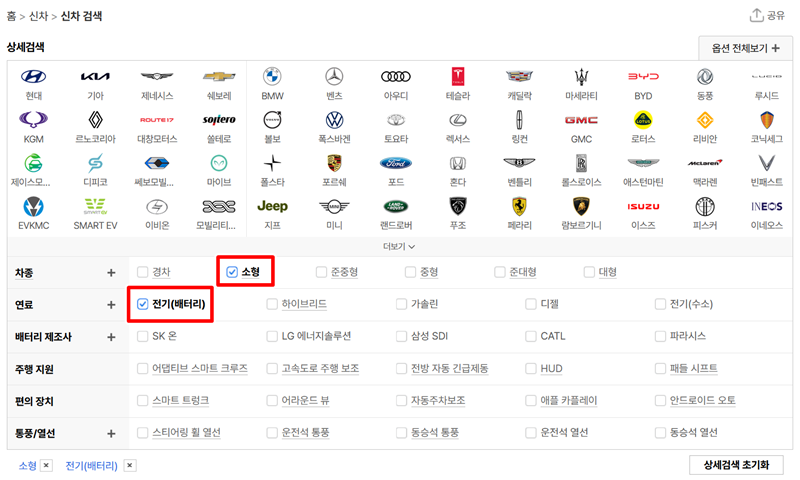
Task: Enable the HUD driving assist checkbox
Action: (531, 368)
